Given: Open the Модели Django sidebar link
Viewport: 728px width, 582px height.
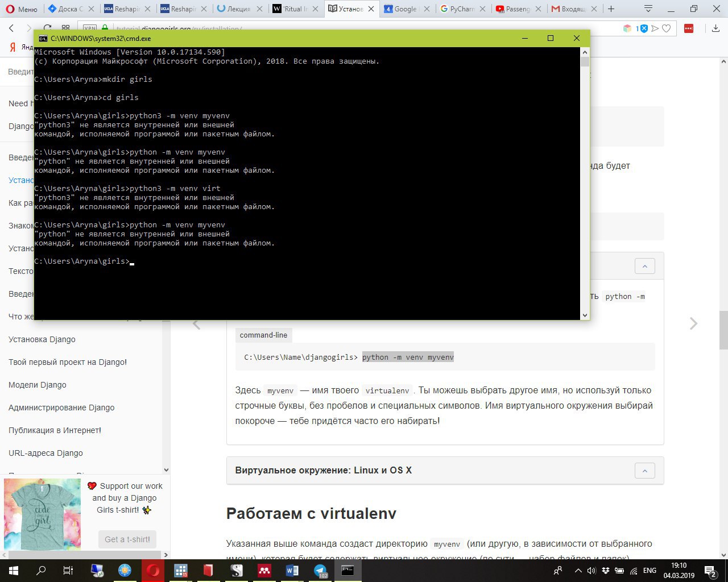Looking at the screenshot, I should tap(38, 385).
